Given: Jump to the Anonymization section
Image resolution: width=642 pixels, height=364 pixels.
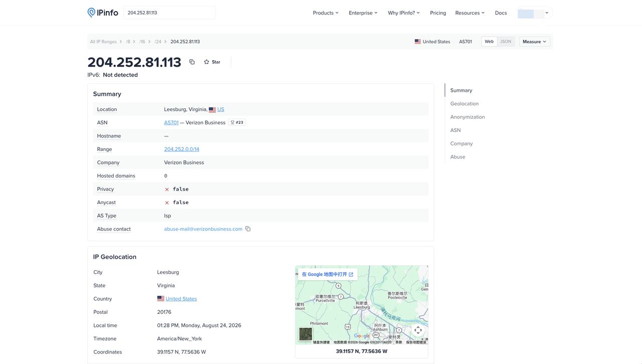Looking at the screenshot, I should [x=467, y=117].
